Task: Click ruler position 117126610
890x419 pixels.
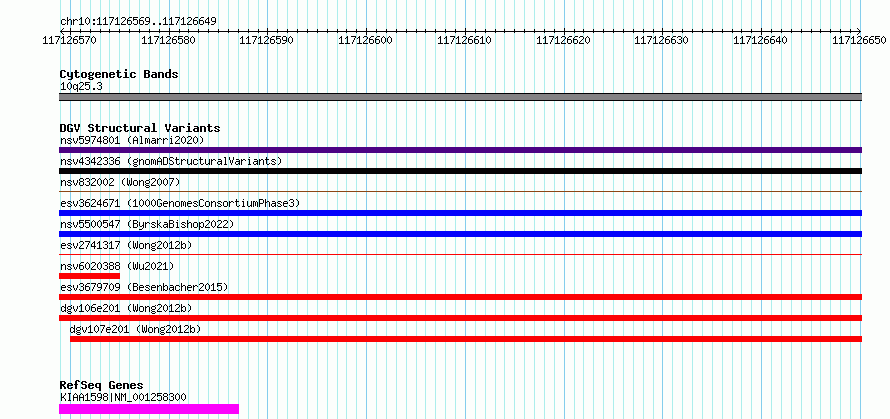Action: (464, 40)
